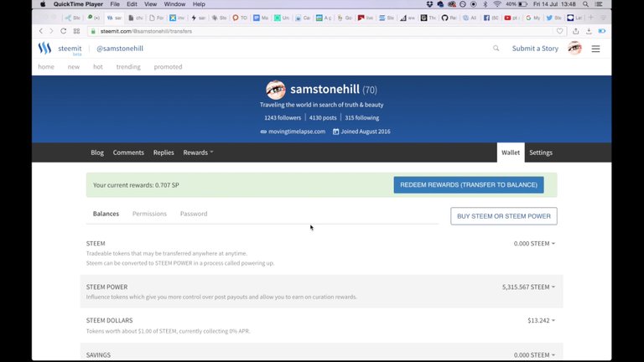The width and height of the screenshot is (644, 362).
Task: Open the Wi-Fi menu bar icon
Action: [497, 4]
